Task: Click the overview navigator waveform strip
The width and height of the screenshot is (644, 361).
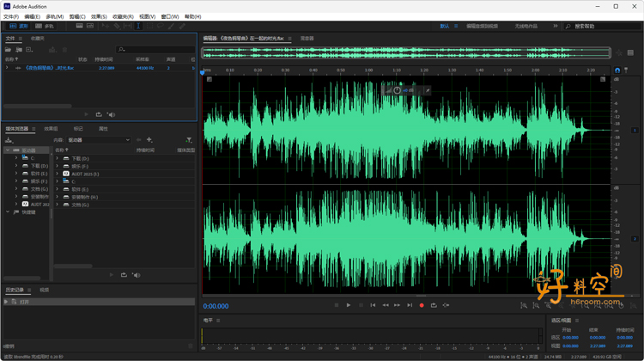Action: (x=406, y=52)
